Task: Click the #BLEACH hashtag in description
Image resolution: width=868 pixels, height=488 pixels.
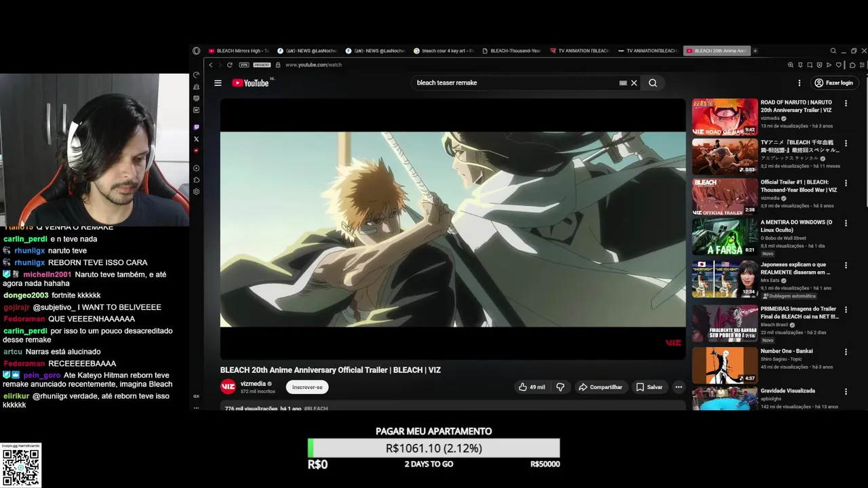Action: point(316,409)
